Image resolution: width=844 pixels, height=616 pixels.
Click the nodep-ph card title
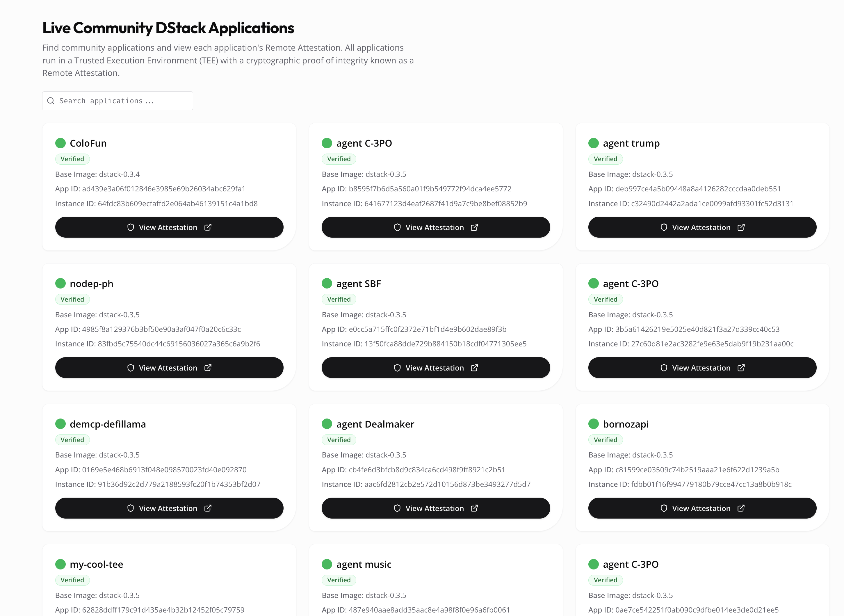[91, 284]
